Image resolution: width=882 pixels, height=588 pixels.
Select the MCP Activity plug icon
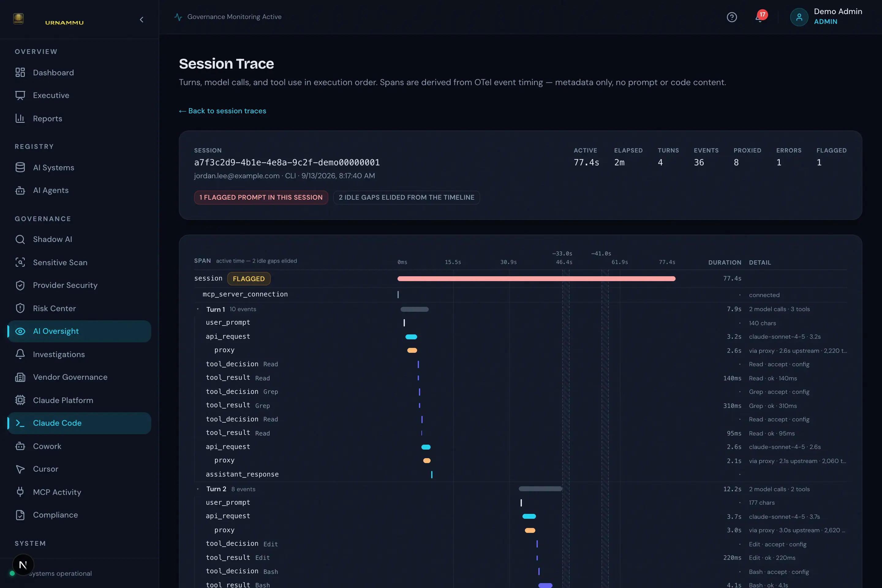(20, 492)
